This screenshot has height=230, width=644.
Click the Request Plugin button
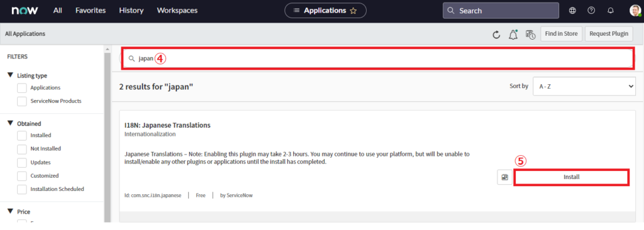click(609, 34)
